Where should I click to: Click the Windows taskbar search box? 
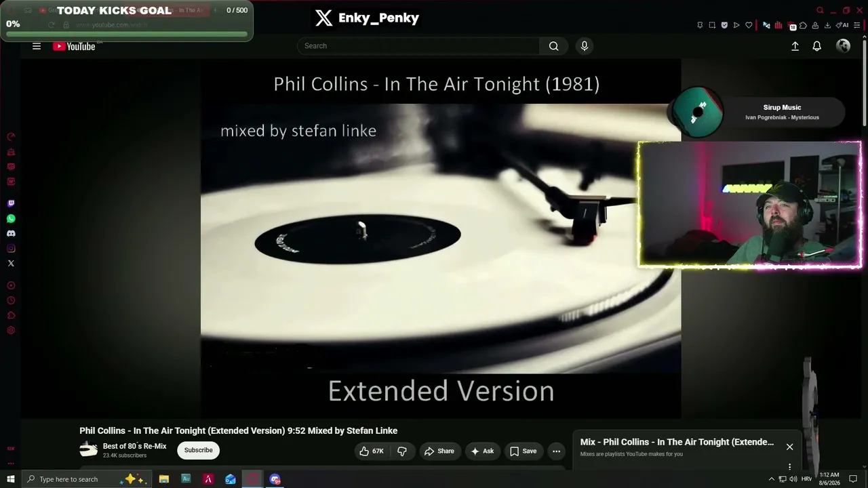[85, 479]
